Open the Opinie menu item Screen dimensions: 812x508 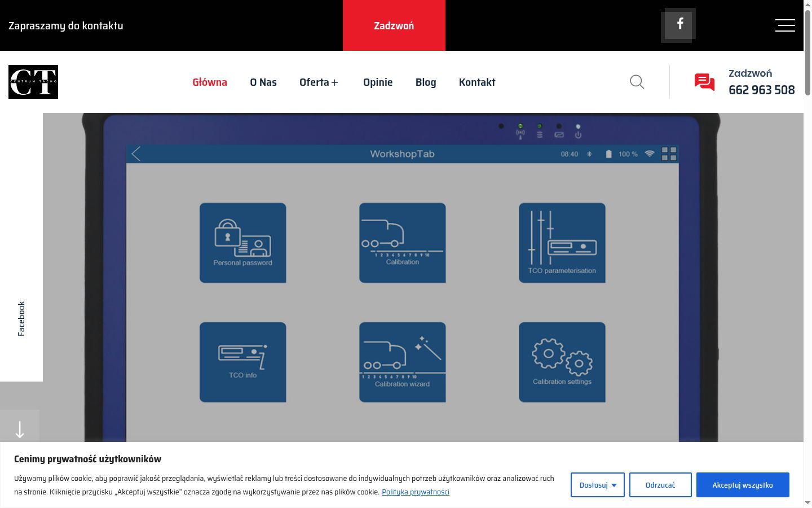[x=378, y=82]
